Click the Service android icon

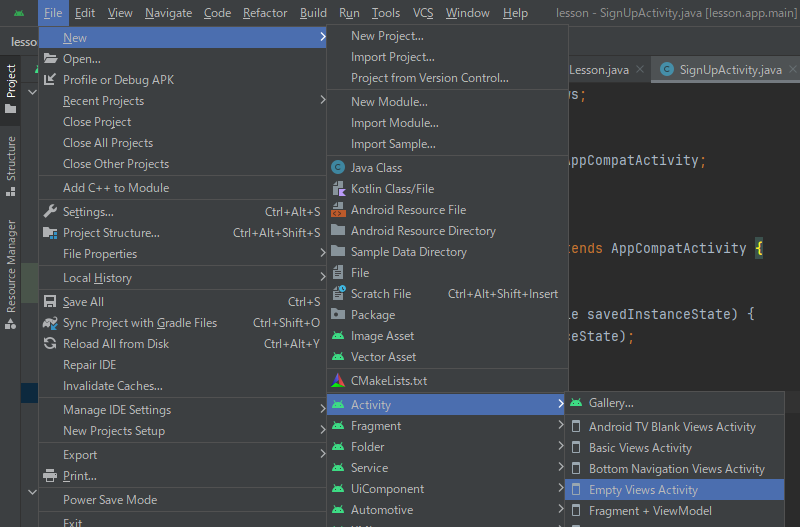tap(338, 467)
